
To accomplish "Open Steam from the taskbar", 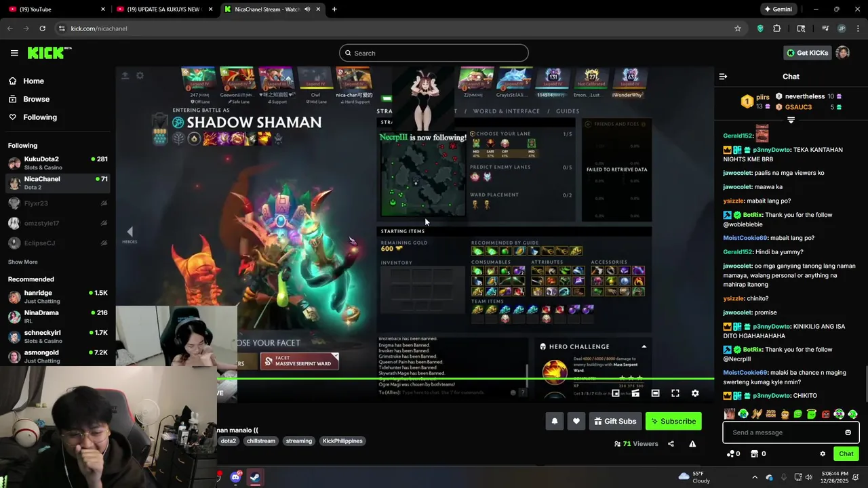I will click(255, 477).
